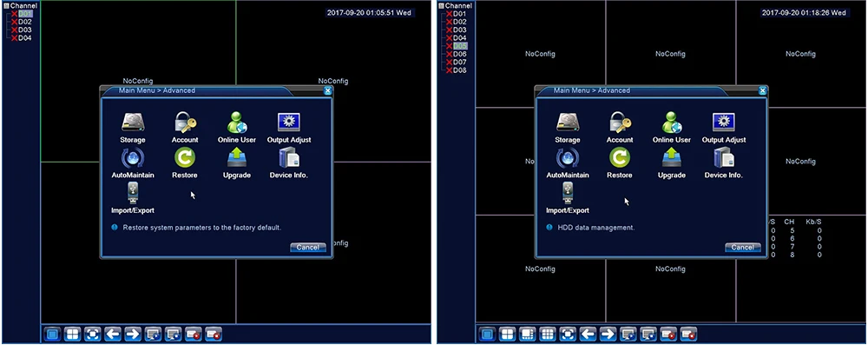Image resolution: width=868 pixels, height=345 pixels.
Task: Select channel D06 in the right screen tree
Action: (x=460, y=55)
